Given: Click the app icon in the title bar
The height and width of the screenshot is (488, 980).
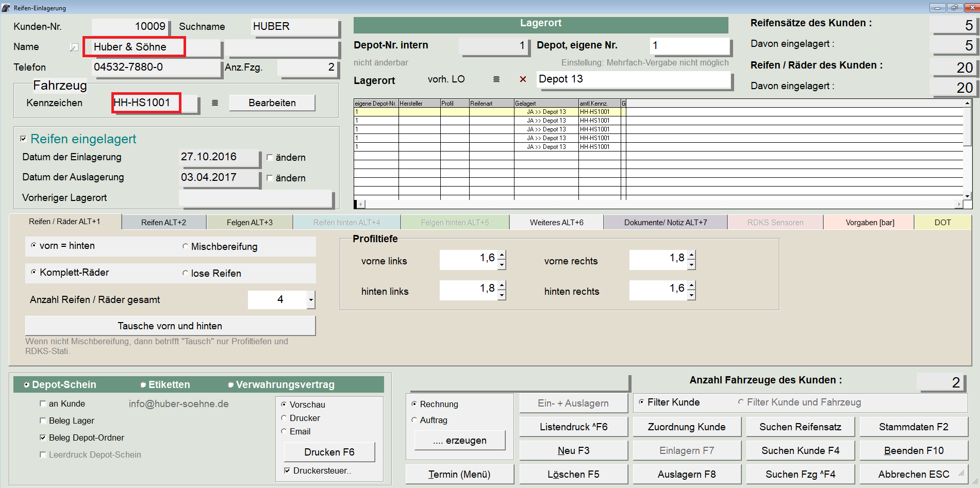Looking at the screenshot, I should click(x=6, y=8).
